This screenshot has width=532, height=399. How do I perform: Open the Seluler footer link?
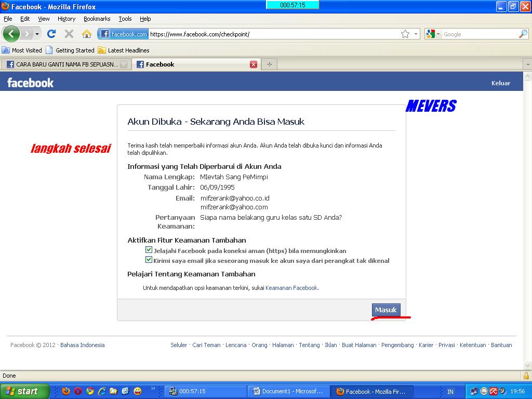point(179,345)
